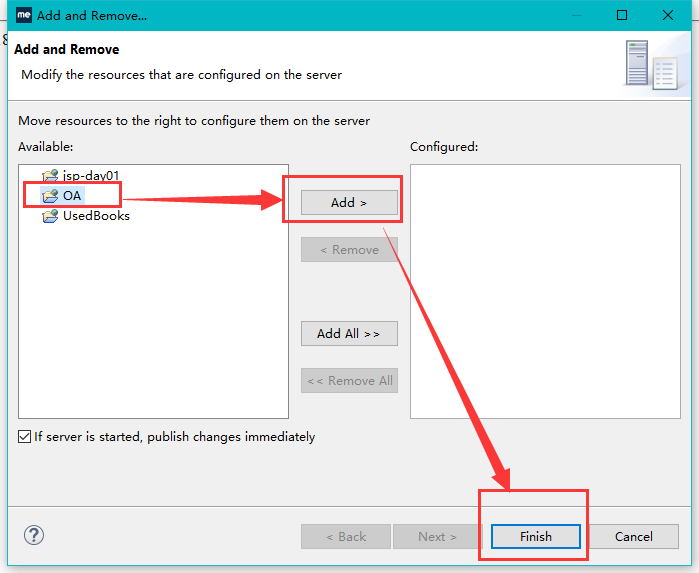Maximize the Add and Remove window

(x=622, y=15)
